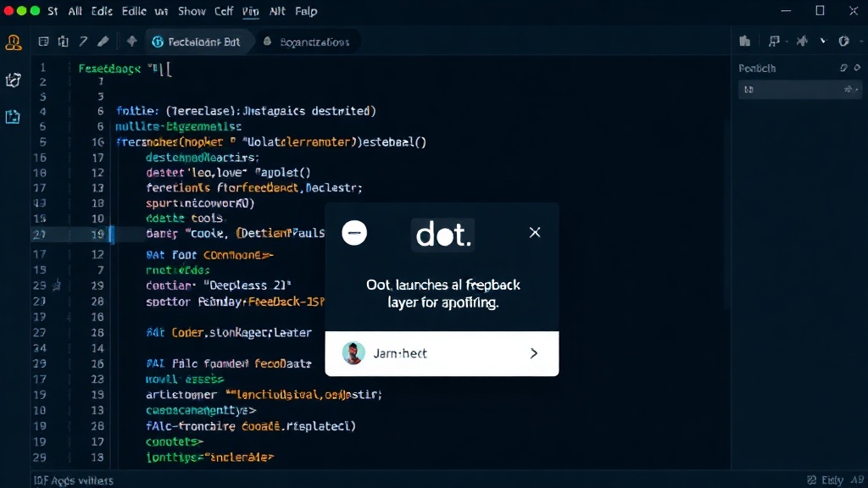This screenshot has width=868, height=488.
Task: Click the home building icon in right toolbar
Action: pyautogui.click(x=744, y=41)
